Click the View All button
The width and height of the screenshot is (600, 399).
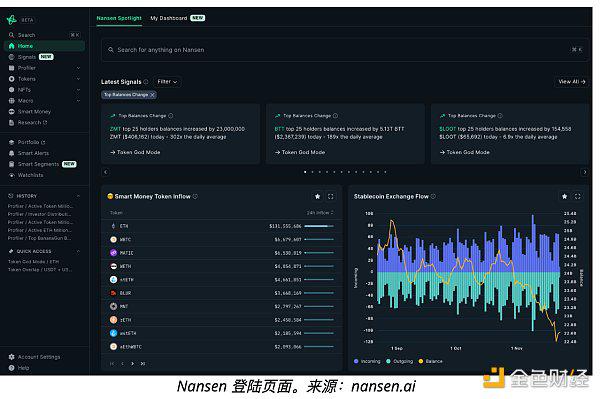pos(572,81)
